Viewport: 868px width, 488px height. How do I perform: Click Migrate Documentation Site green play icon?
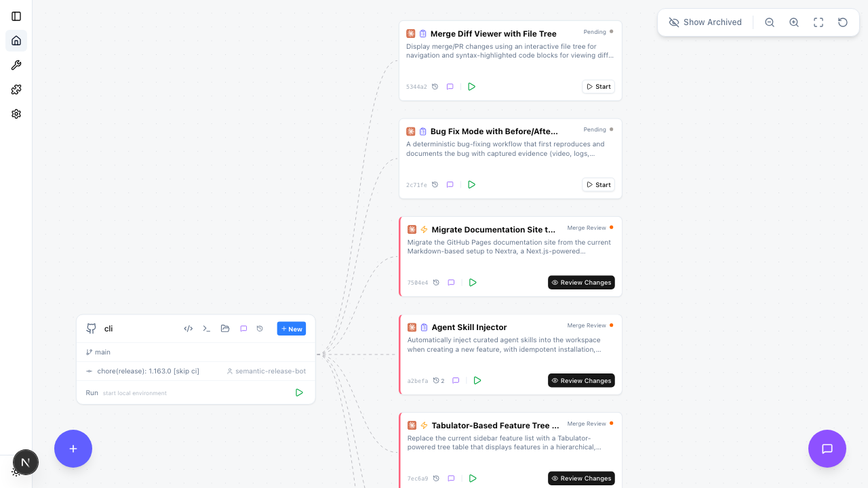pos(473,283)
